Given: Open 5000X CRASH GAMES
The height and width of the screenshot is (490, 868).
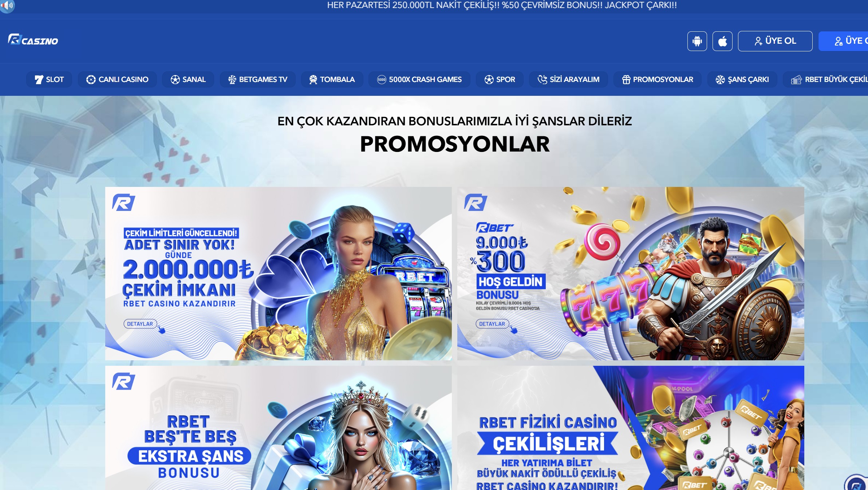Looking at the screenshot, I should [x=419, y=79].
